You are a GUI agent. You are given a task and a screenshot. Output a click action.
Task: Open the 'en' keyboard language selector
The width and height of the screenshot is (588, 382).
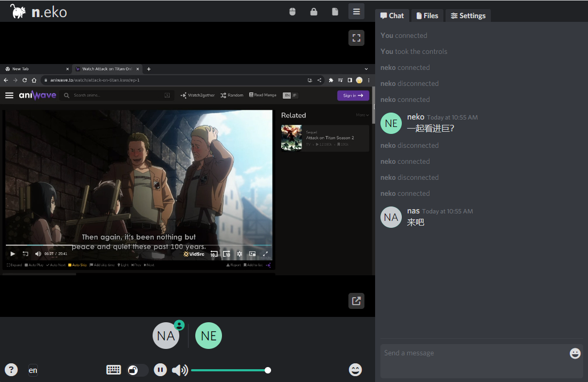(33, 370)
